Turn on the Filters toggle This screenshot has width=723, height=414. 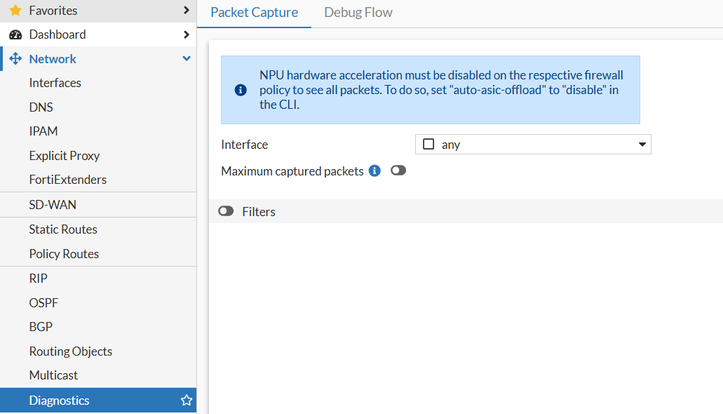tap(226, 212)
